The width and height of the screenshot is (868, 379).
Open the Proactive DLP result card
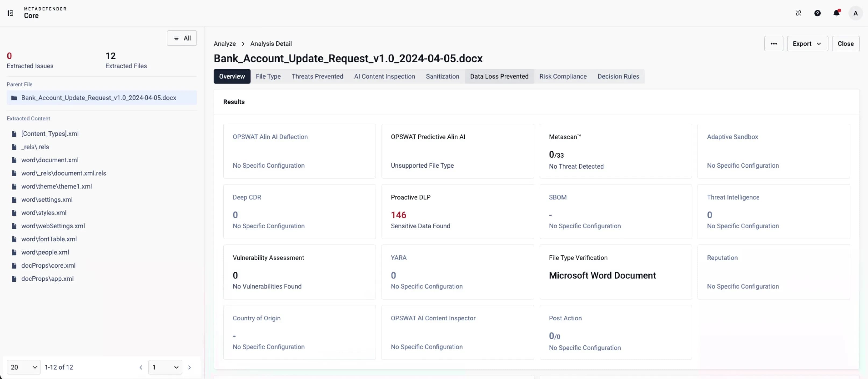pyautogui.click(x=457, y=212)
